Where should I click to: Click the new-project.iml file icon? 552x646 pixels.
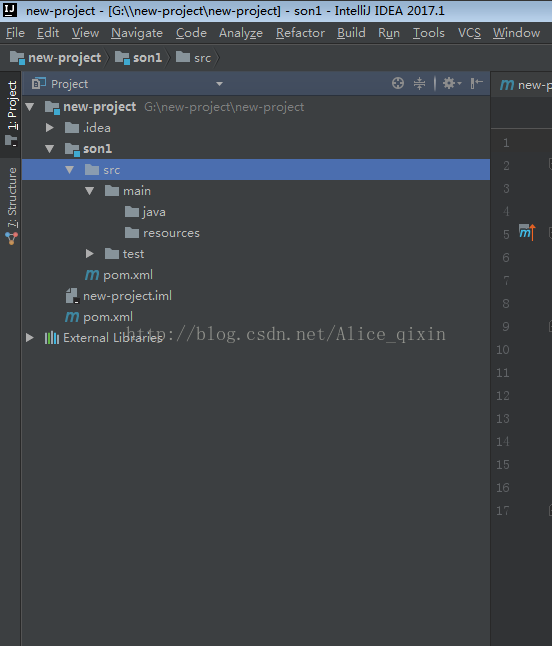point(72,295)
